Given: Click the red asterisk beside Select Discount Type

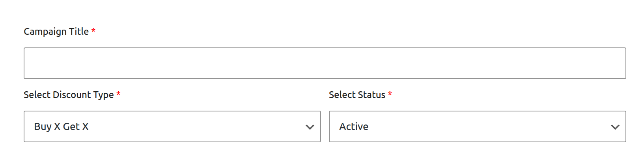Looking at the screenshot, I should [118, 94].
